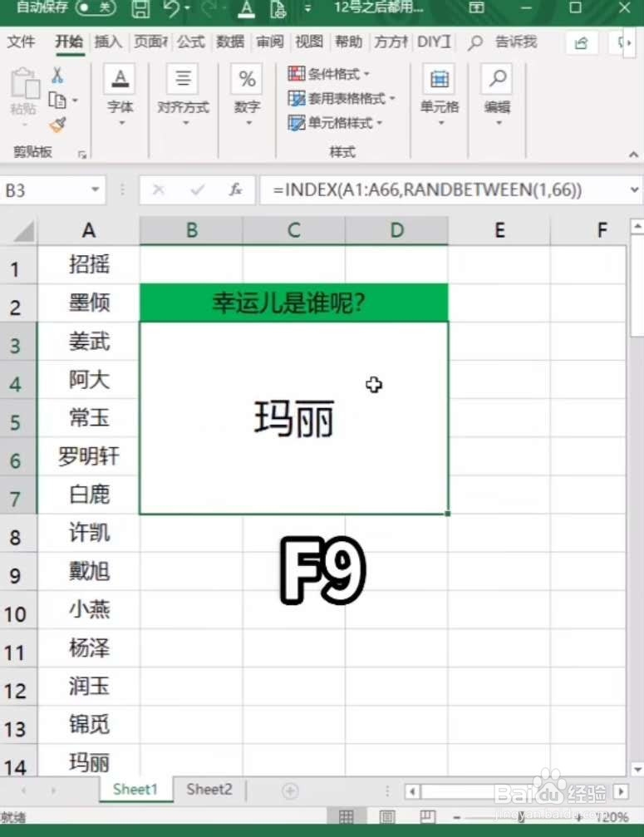Screen dimensions: 644x837
Task: Open the 对齐方式 alignment group
Action: [x=183, y=96]
